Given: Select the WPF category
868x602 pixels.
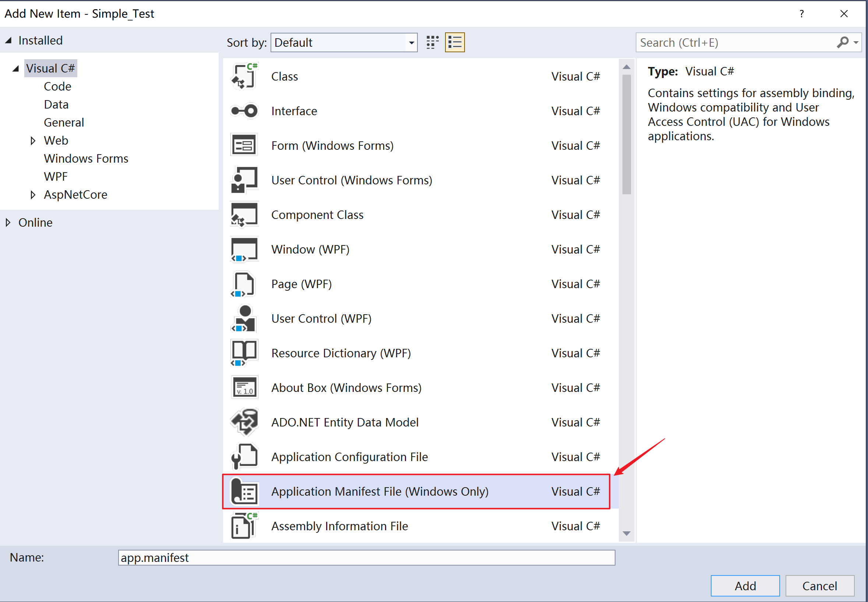Looking at the screenshot, I should pyautogui.click(x=56, y=177).
